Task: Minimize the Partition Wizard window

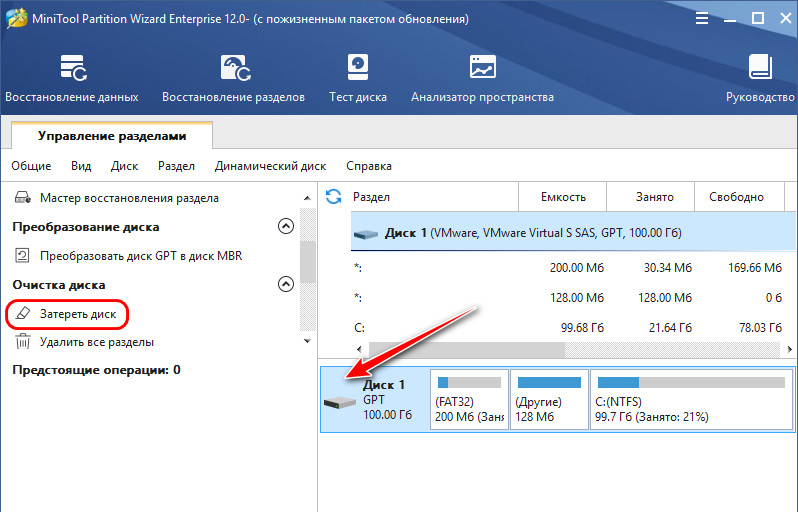Action: [730, 19]
